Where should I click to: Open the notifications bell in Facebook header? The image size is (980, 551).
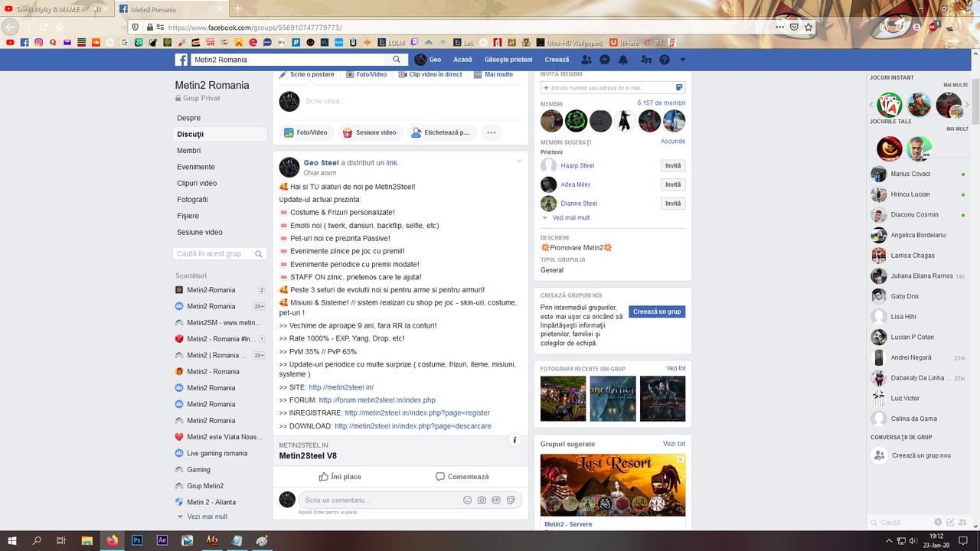623,60
